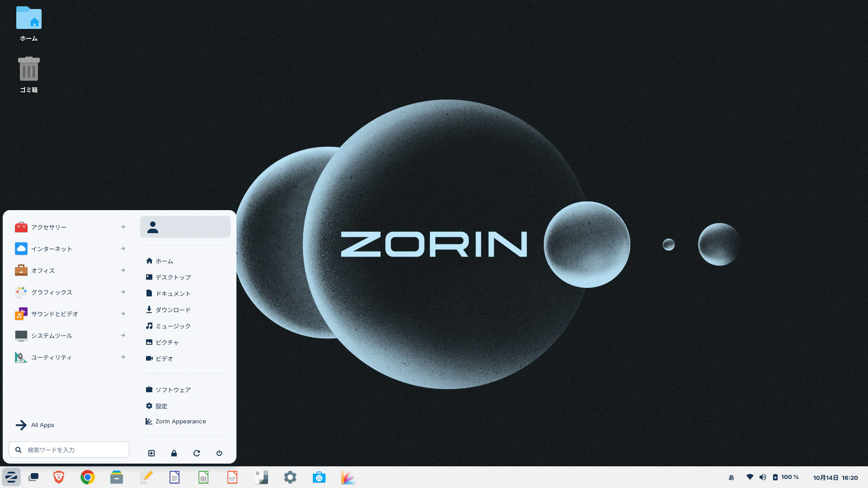Open Zorin Appearance from the taskbar
Image resolution: width=868 pixels, height=488 pixels.
tap(348, 477)
